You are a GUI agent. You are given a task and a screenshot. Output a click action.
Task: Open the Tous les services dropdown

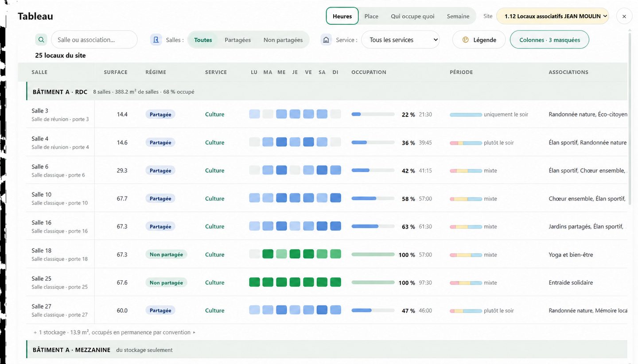pos(401,40)
